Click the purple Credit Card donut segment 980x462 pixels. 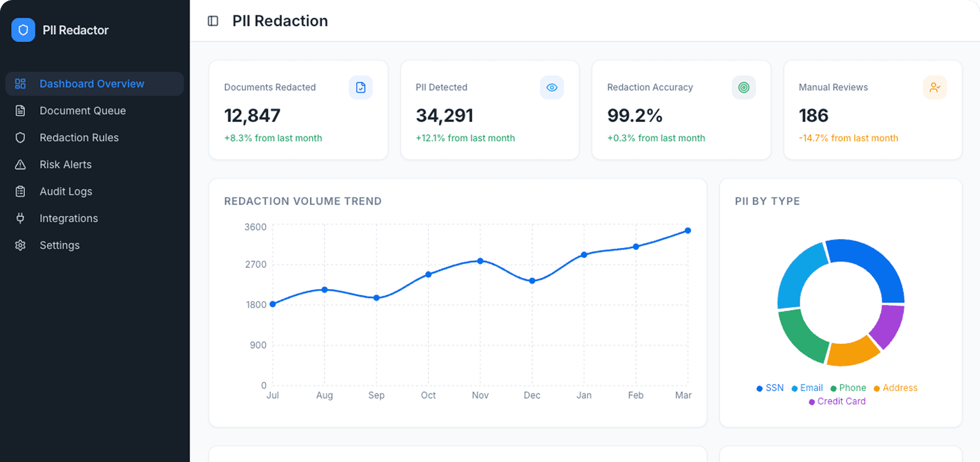click(888, 326)
